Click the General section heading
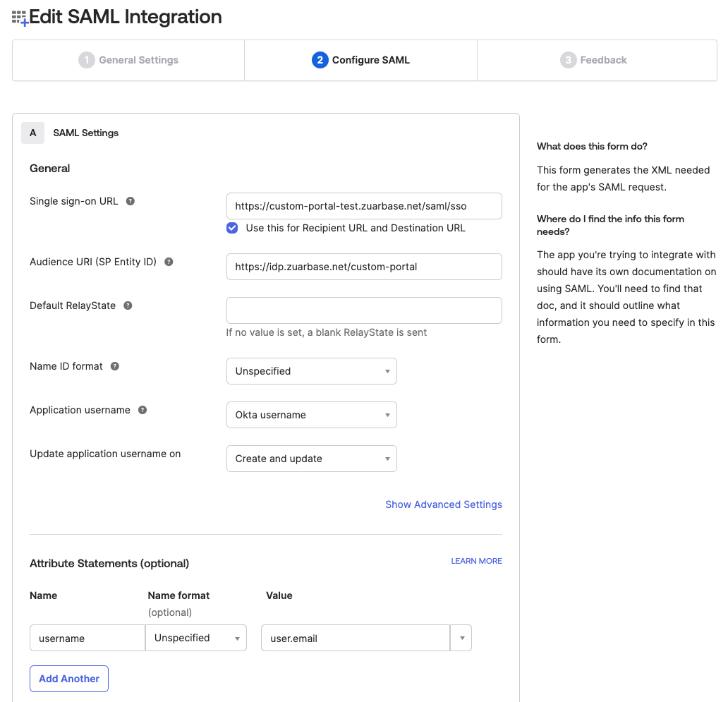This screenshot has height=702, width=728. click(49, 168)
